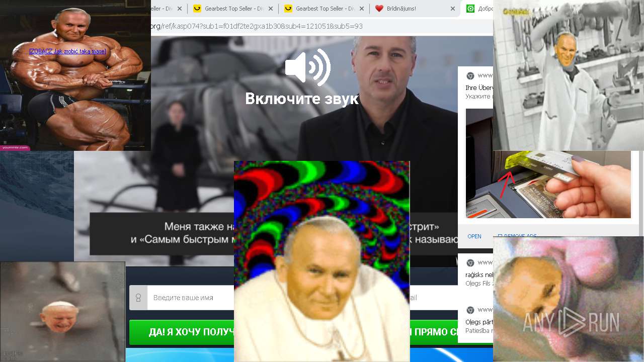Click the Chrome icon on the 'Ihre Über…' notification
644x362 pixels.
click(470, 76)
